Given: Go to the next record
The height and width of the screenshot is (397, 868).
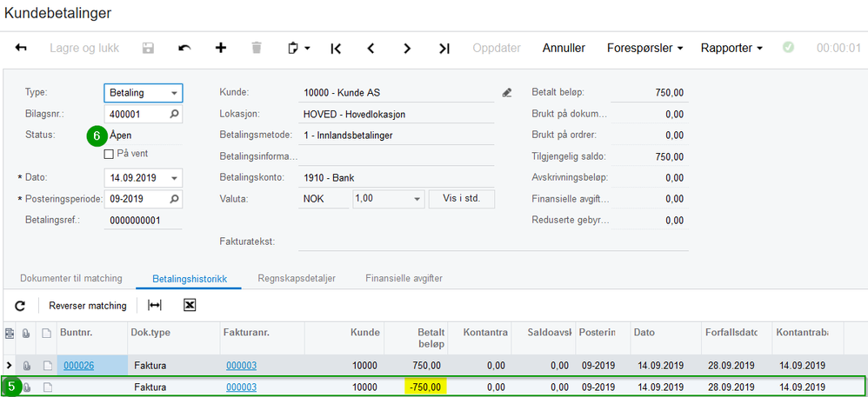Looking at the screenshot, I should click(x=407, y=49).
